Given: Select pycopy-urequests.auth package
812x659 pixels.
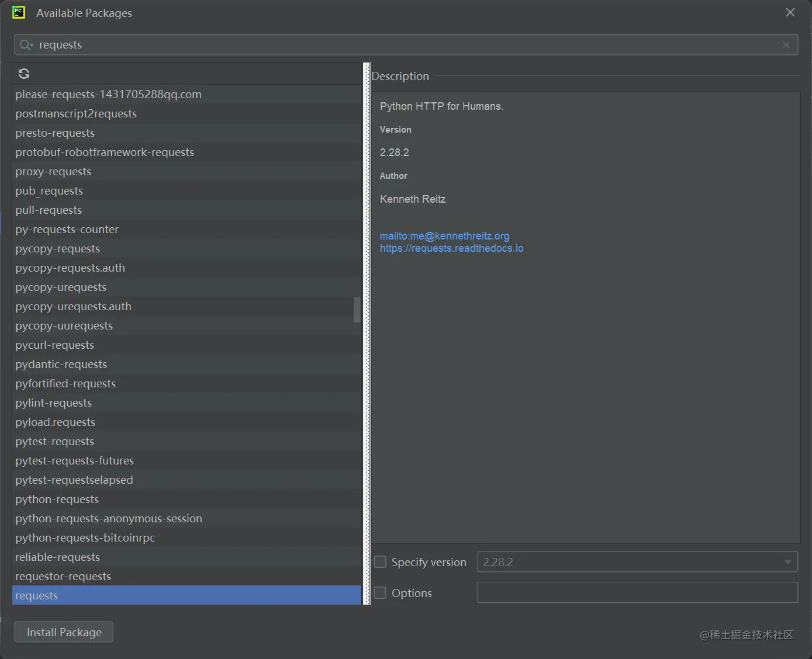Looking at the screenshot, I should coord(187,306).
